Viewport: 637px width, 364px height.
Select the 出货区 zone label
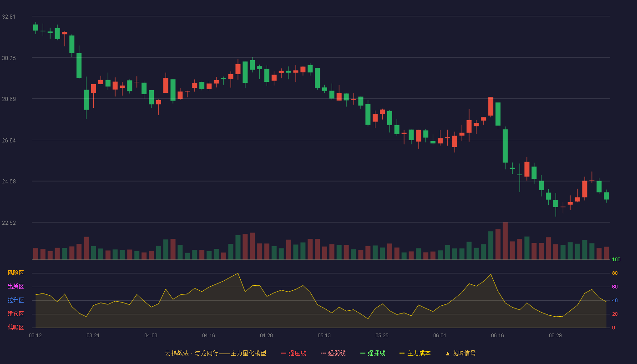point(15,287)
